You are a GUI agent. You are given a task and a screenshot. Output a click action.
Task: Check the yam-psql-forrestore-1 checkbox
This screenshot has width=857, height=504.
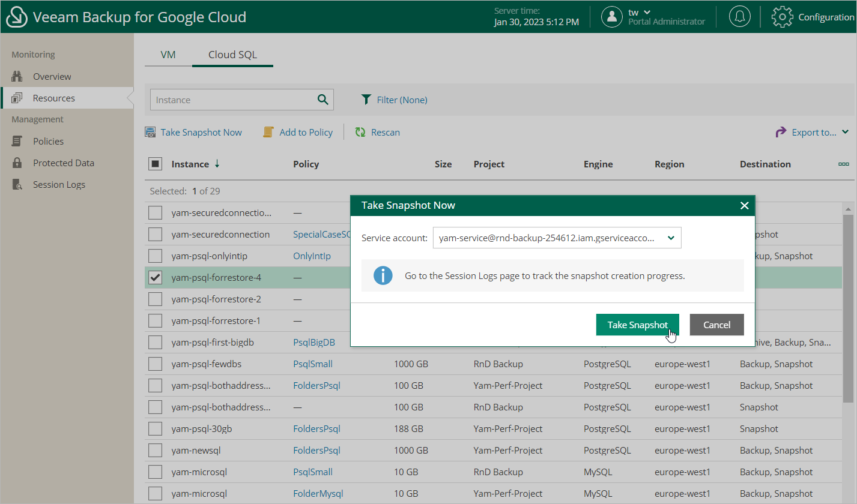[x=155, y=321]
